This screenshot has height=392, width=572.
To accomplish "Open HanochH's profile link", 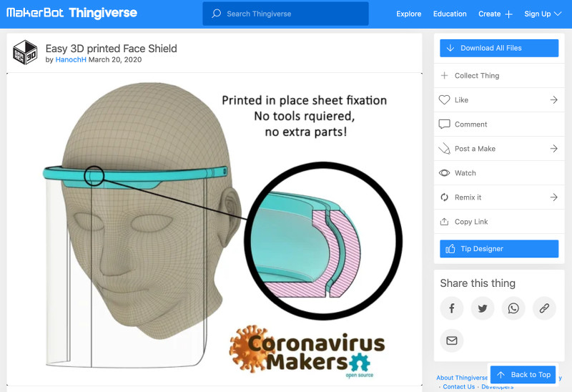I will pos(71,59).
